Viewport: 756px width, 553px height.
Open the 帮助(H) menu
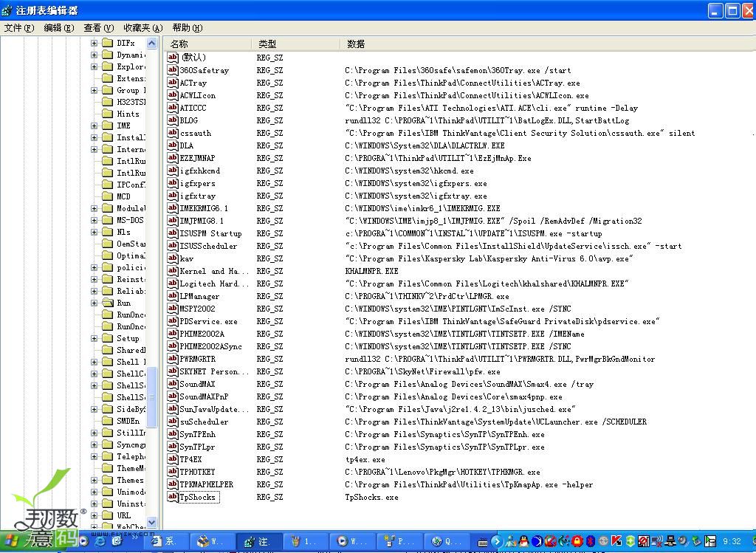click(x=188, y=28)
